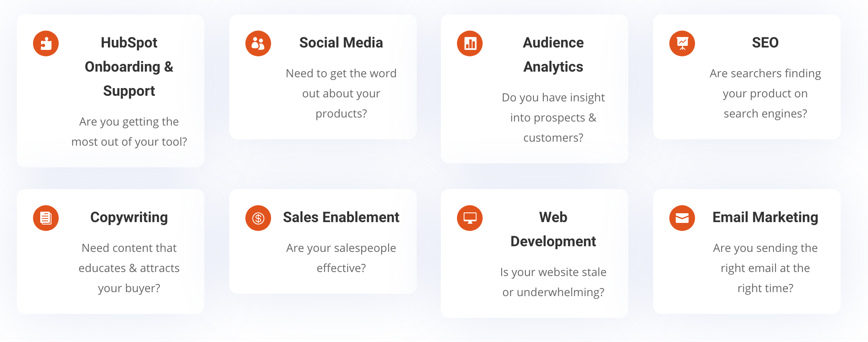The image size is (868, 342).
Task: Select the Audience Analytics title
Action: (x=553, y=55)
